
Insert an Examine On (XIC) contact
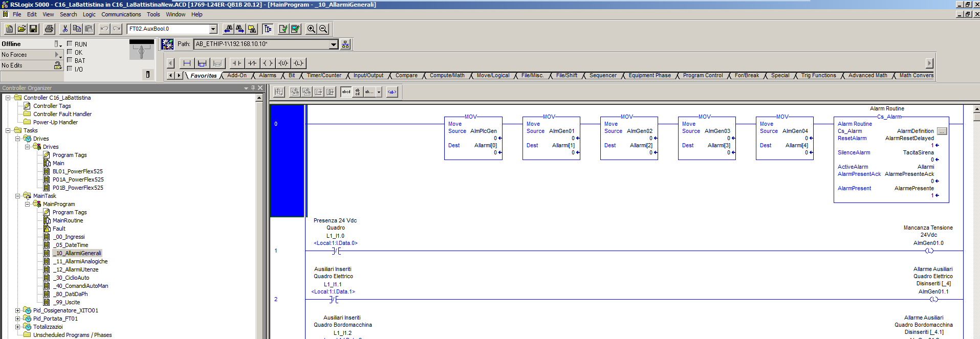(236, 63)
